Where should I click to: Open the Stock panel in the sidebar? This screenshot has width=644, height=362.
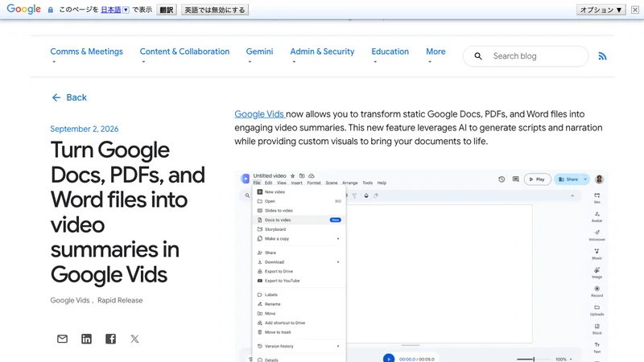(597, 329)
